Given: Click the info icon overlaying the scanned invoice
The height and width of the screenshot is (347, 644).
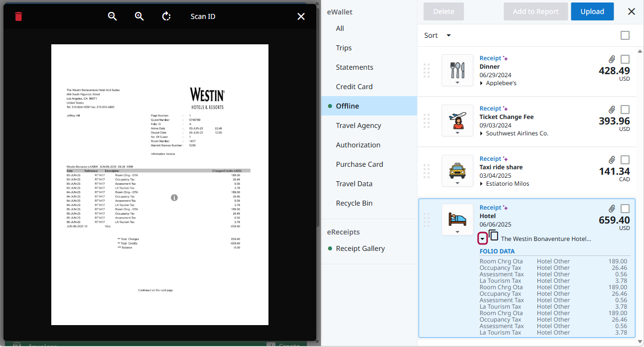Looking at the screenshot, I should coord(174,197).
